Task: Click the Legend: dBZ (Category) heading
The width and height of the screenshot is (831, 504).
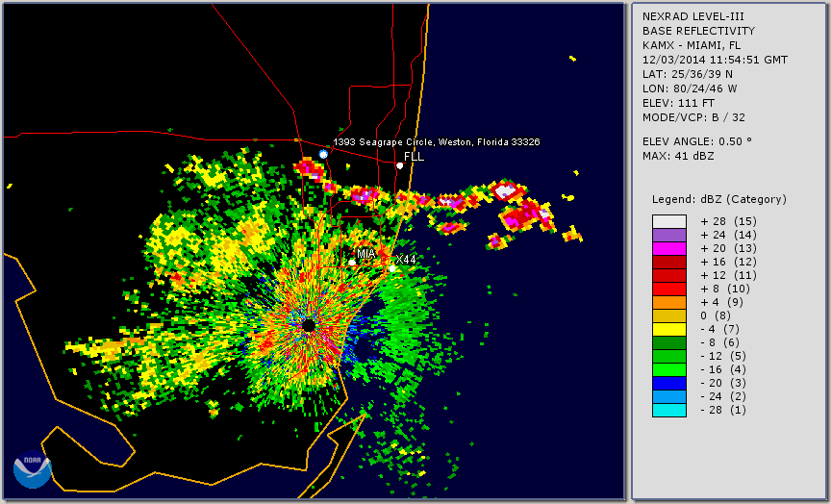Action: coord(719,199)
